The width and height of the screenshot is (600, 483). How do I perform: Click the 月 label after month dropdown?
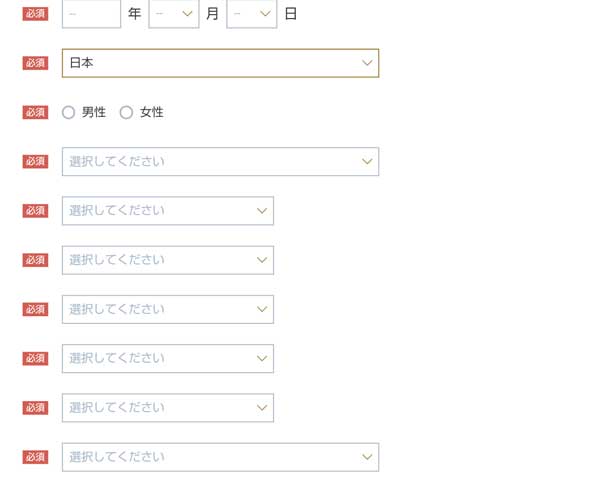212,14
